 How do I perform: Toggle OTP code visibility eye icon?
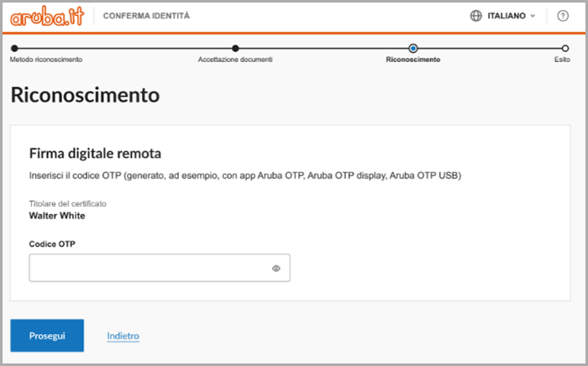pyautogui.click(x=276, y=269)
